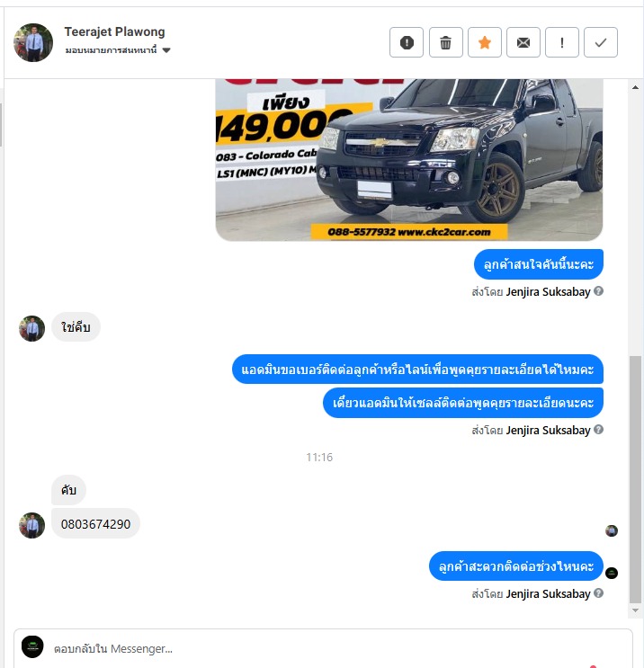Mark conversation unread with envelope icon
Viewport: 644px width, 668px height.
[523, 42]
